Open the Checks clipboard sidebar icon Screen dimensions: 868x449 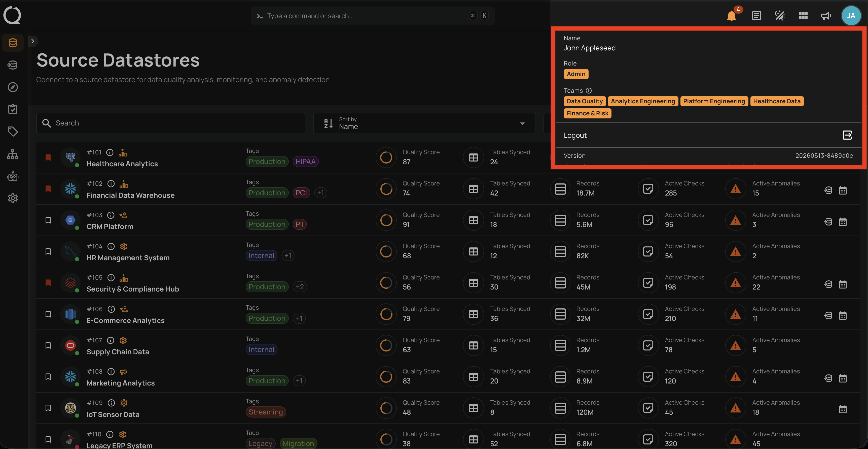point(13,109)
